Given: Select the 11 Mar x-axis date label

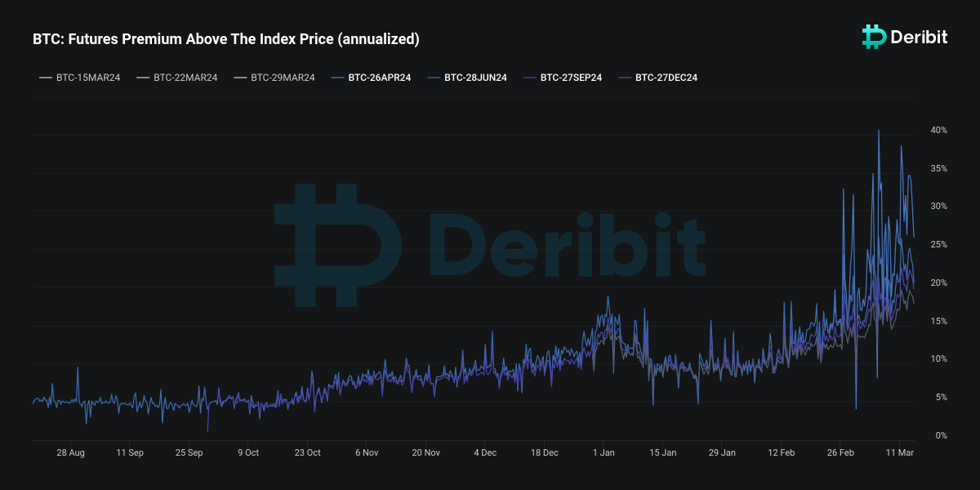Looking at the screenshot, I should point(899,452).
